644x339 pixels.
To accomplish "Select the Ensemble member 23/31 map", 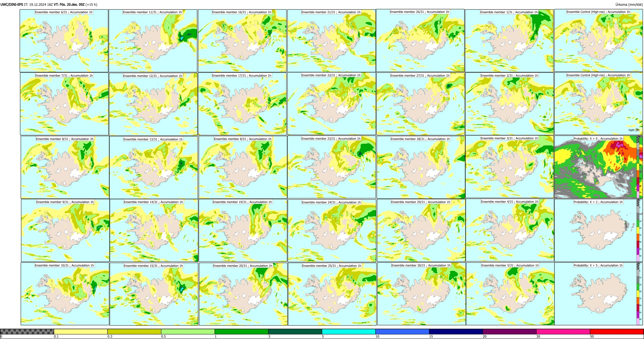I will pyautogui.click(x=331, y=167).
